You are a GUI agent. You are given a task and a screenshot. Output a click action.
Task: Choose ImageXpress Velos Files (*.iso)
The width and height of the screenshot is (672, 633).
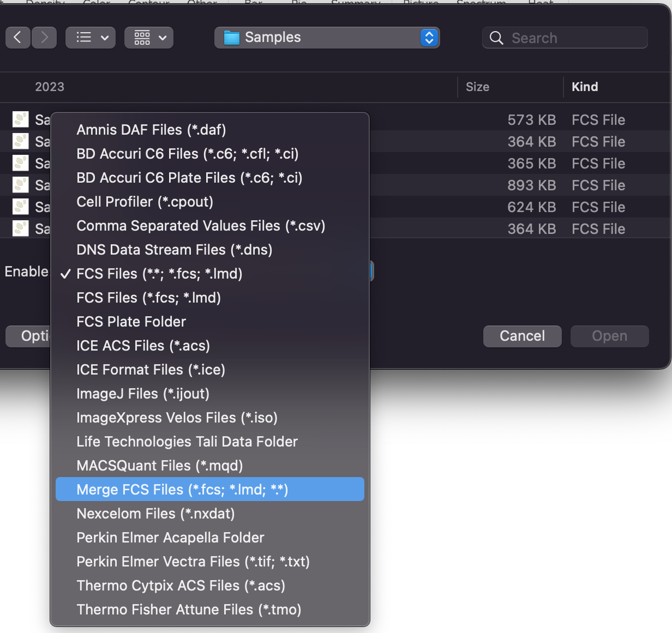click(x=210, y=418)
